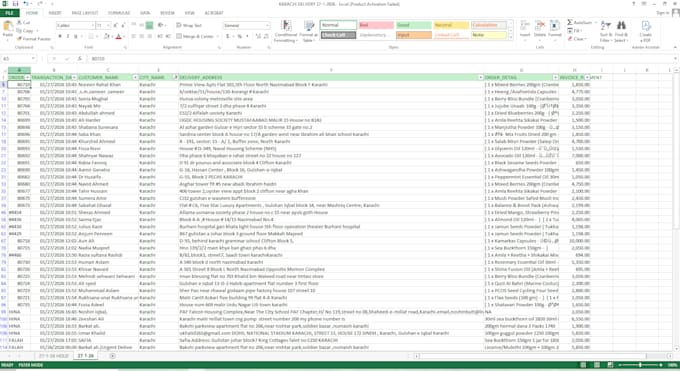Toggle Align Right horizontal alignment
This screenshot has height=371, width=680.
tap(149, 36)
